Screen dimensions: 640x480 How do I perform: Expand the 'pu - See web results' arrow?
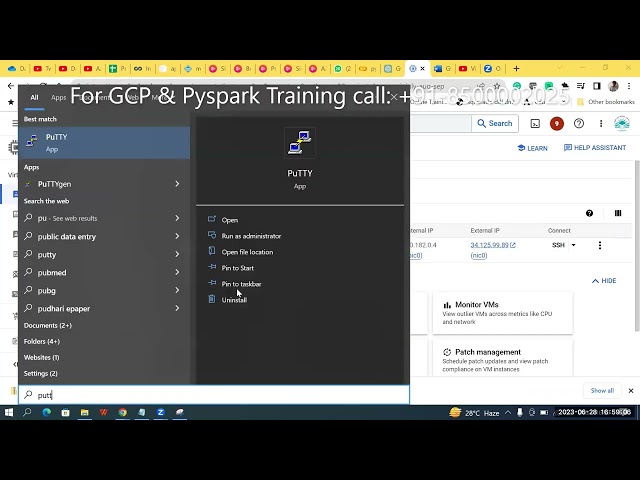coord(177,218)
